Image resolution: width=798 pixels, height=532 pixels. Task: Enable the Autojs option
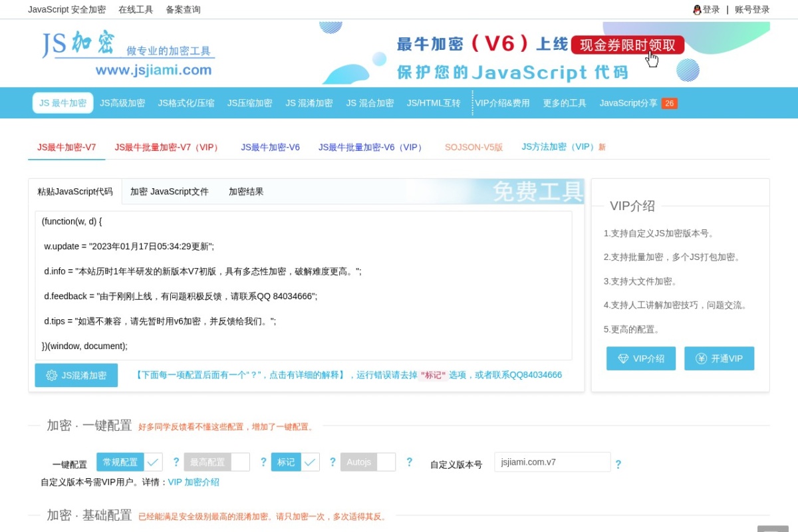click(368, 462)
